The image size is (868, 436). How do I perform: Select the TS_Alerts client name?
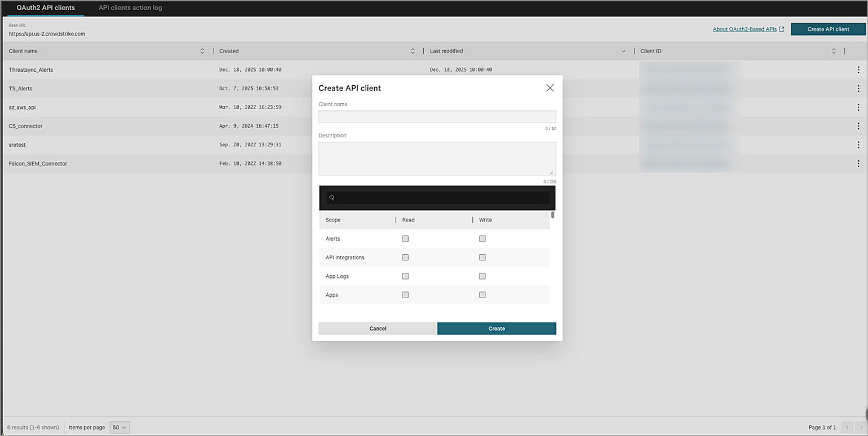click(x=20, y=89)
